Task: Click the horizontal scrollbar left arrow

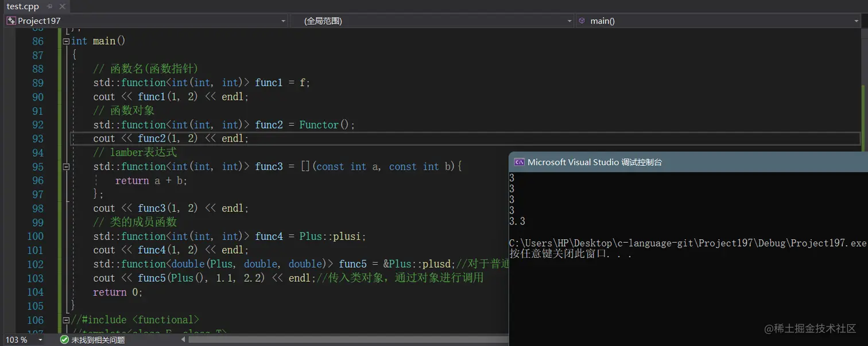Action: point(184,340)
